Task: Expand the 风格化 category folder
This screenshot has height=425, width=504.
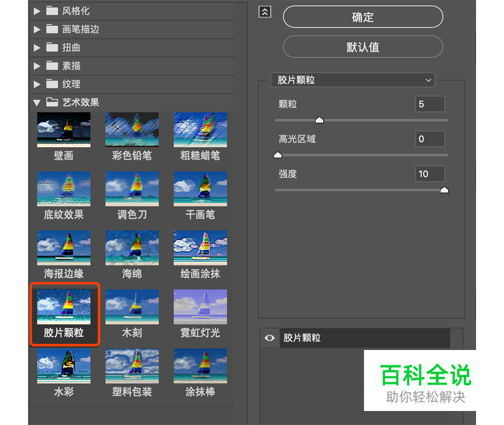Action: coord(36,10)
